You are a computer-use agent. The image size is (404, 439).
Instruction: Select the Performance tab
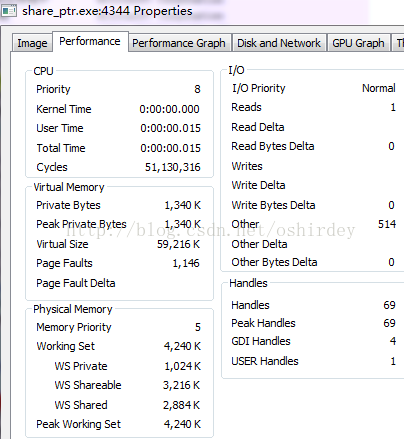tap(90, 41)
